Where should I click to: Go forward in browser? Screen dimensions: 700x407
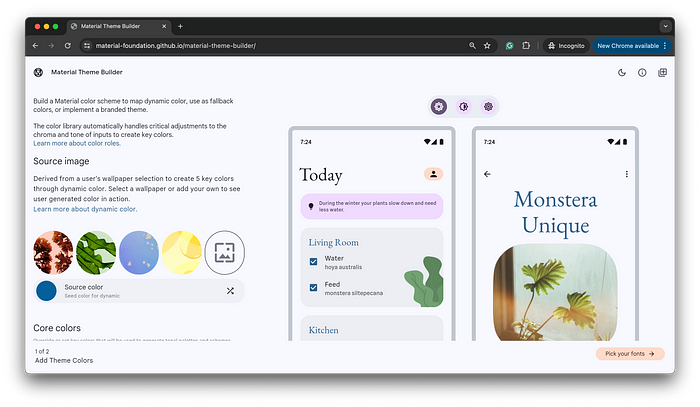(51, 46)
